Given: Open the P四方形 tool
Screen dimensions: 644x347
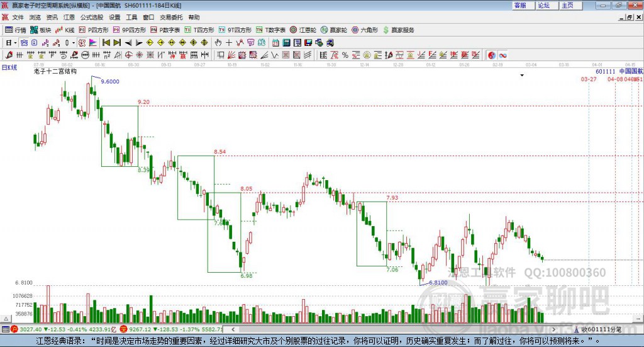Looking at the screenshot, I should [x=94, y=30].
